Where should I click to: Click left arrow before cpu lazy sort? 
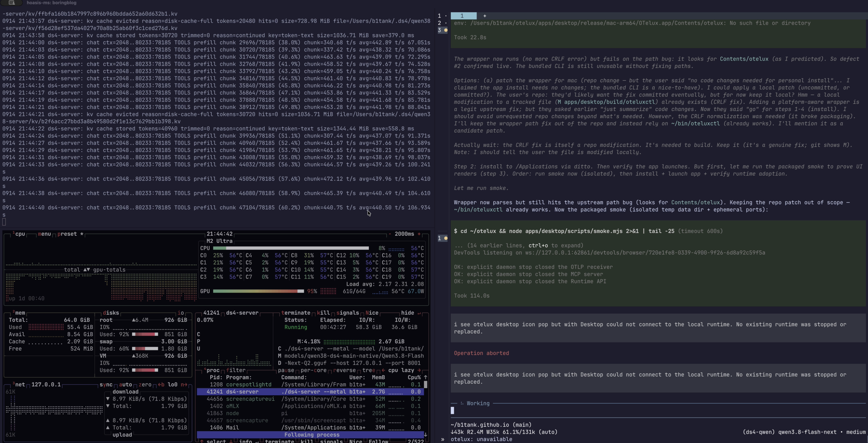[383, 370]
